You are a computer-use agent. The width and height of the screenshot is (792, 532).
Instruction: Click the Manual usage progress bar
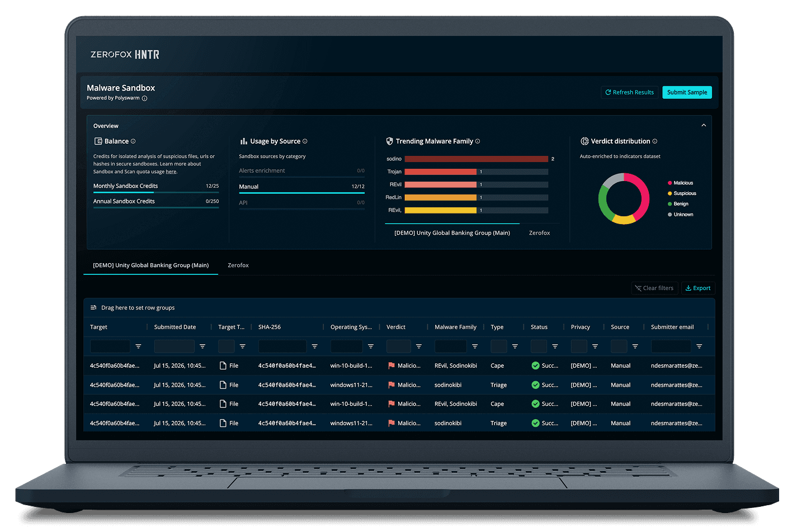point(302,193)
